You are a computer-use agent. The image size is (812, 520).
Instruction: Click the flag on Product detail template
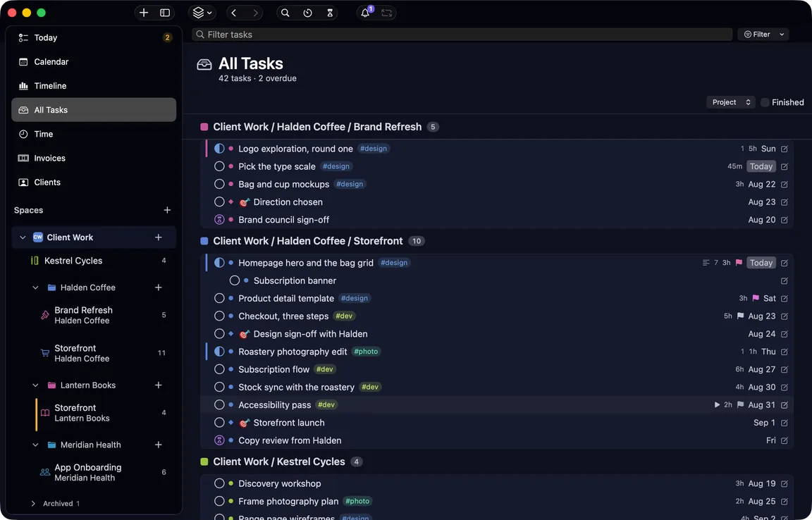756,298
